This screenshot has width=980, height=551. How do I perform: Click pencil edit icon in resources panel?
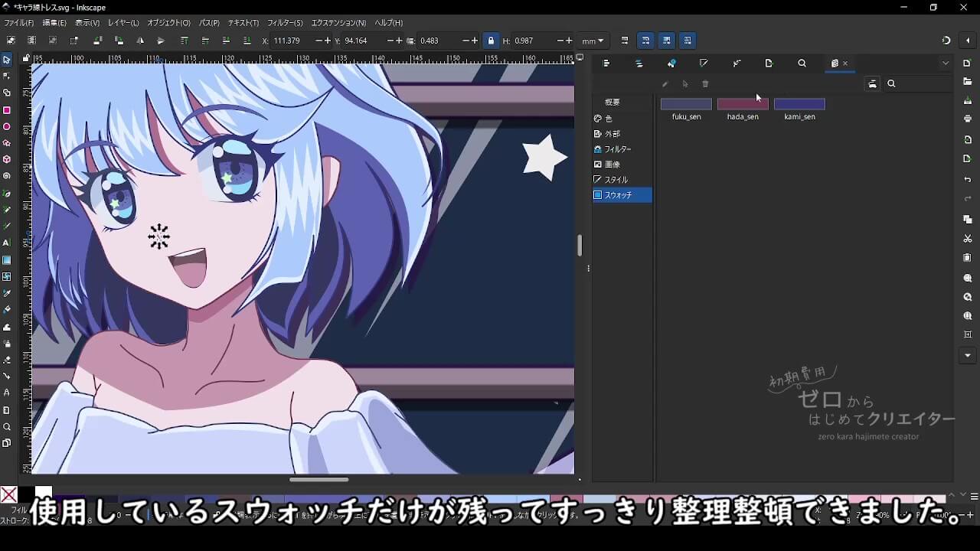click(665, 84)
